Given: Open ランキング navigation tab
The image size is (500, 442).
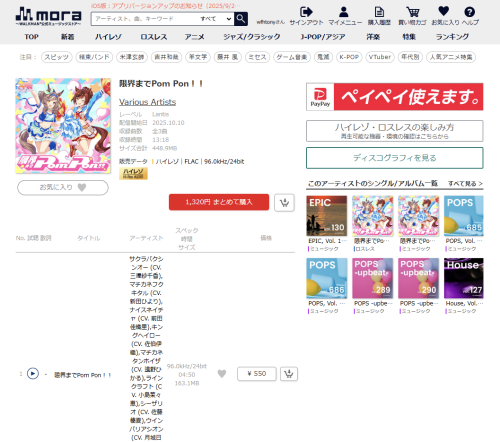Looking at the screenshot, I should click(452, 37).
